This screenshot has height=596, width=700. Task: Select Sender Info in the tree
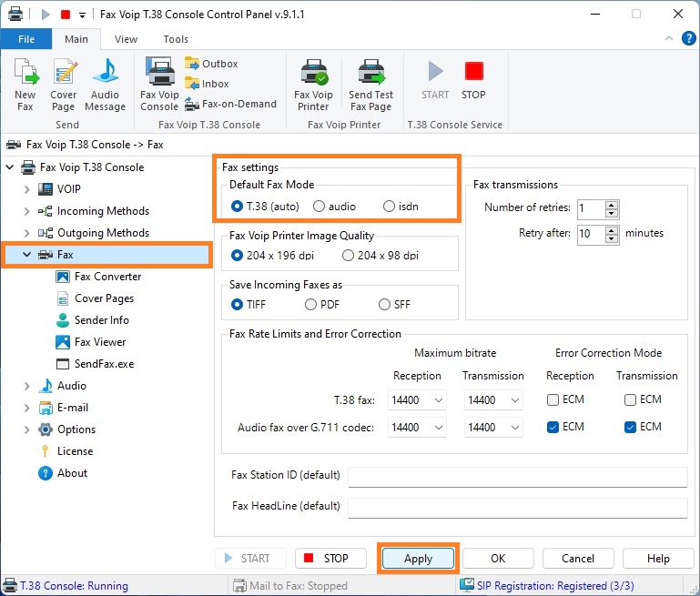coord(93,320)
